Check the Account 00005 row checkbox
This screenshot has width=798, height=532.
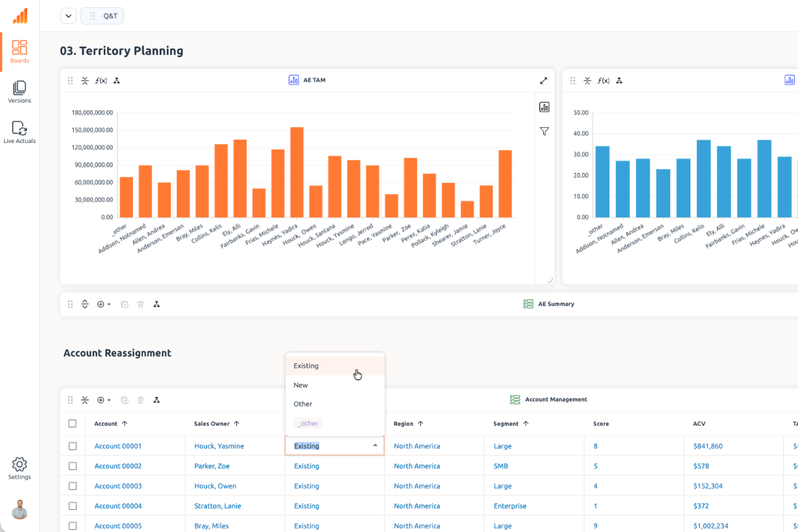(72, 526)
